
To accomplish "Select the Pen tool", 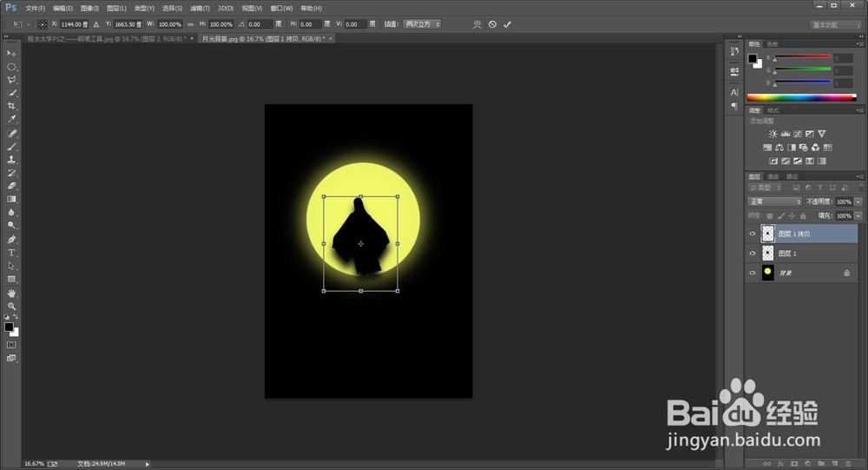I will (11, 240).
